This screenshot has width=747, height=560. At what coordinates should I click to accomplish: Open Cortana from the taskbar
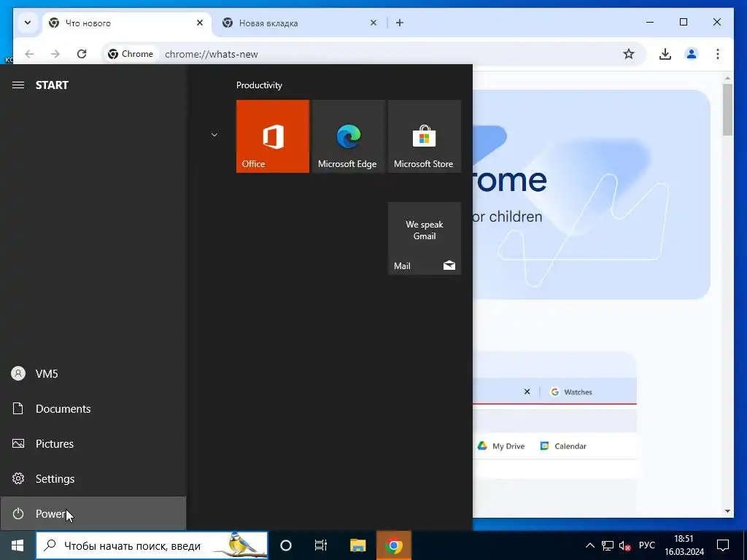286,545
